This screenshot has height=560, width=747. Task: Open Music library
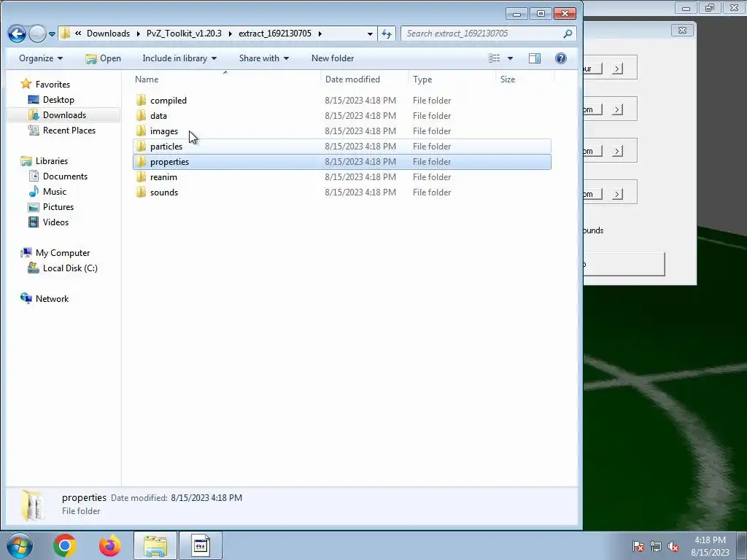[54, 192]
